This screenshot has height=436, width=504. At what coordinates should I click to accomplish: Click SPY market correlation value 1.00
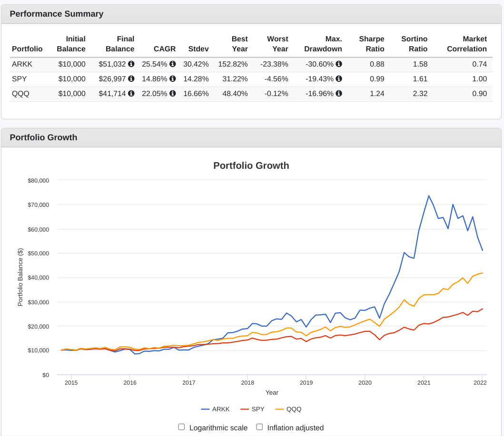pyautogui.click(x=480, y=79)
